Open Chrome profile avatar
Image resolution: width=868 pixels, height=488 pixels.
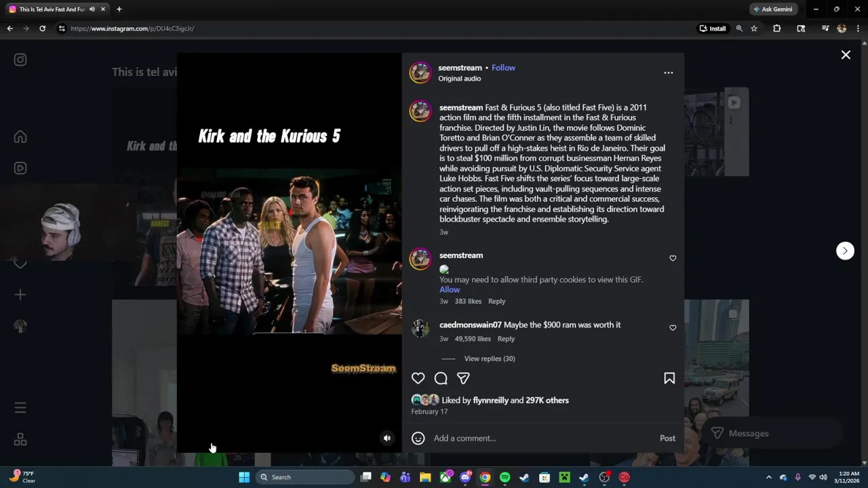click(x=842, y=28)
